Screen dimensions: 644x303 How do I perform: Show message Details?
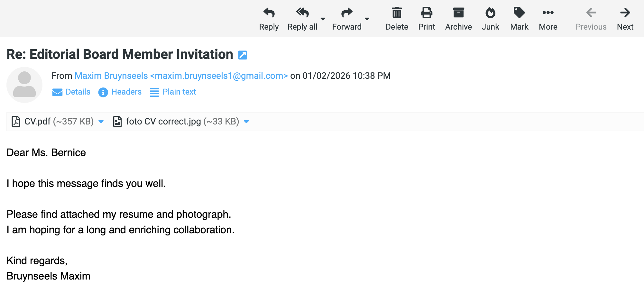tap(71, 92)
